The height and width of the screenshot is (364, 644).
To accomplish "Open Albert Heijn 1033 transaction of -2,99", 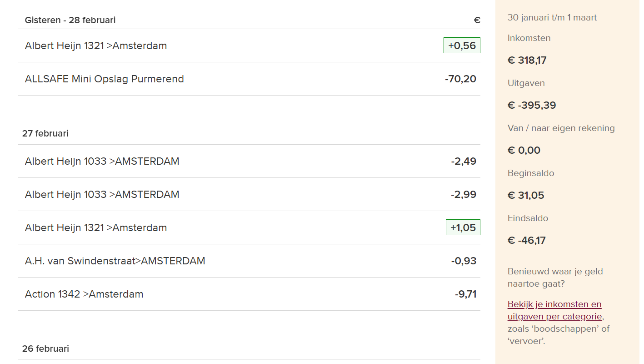I will [102, 195].
